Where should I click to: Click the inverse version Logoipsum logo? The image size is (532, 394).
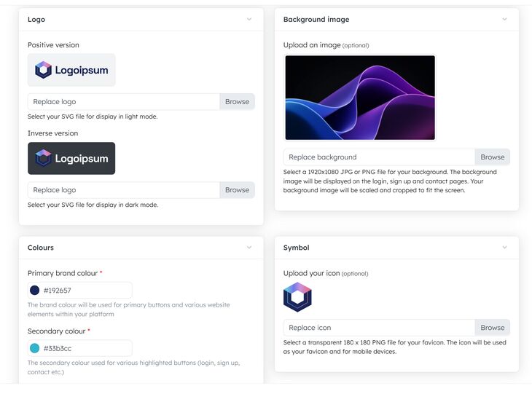tap(71, 158)
